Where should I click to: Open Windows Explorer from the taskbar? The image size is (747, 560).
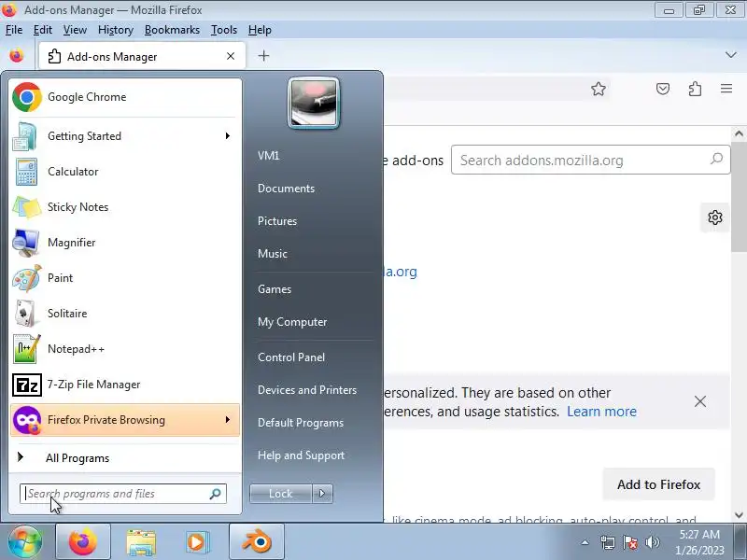click(x=141, y=542)
